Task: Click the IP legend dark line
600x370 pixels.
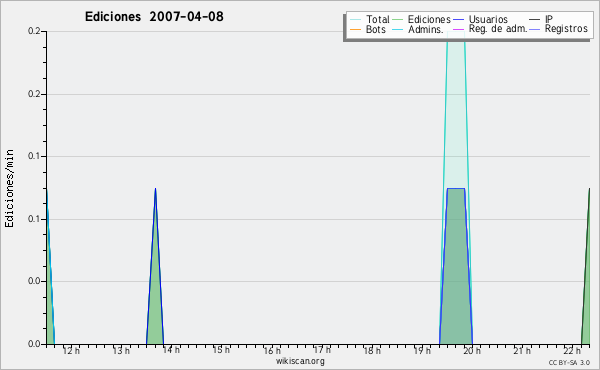Action: [x=535, y=20]
